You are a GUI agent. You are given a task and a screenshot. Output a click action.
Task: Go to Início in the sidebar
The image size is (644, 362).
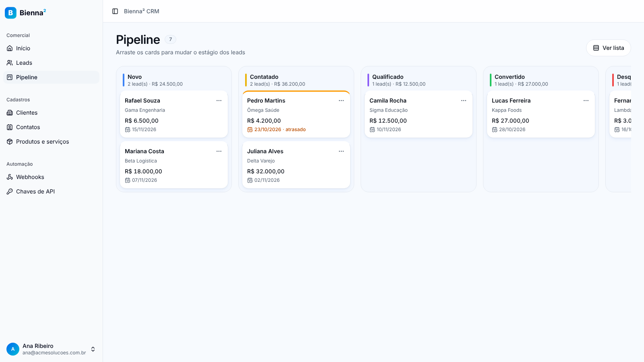click(51, 48)
